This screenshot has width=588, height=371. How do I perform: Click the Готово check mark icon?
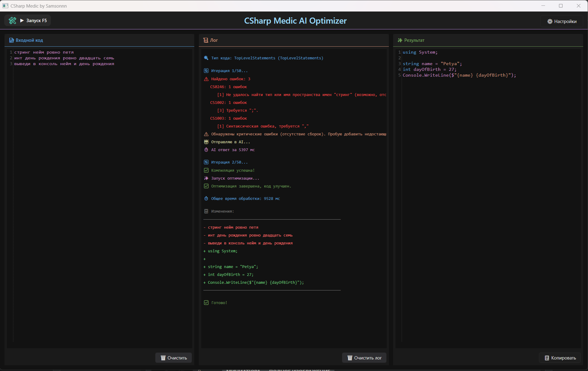tap(206, 303)
